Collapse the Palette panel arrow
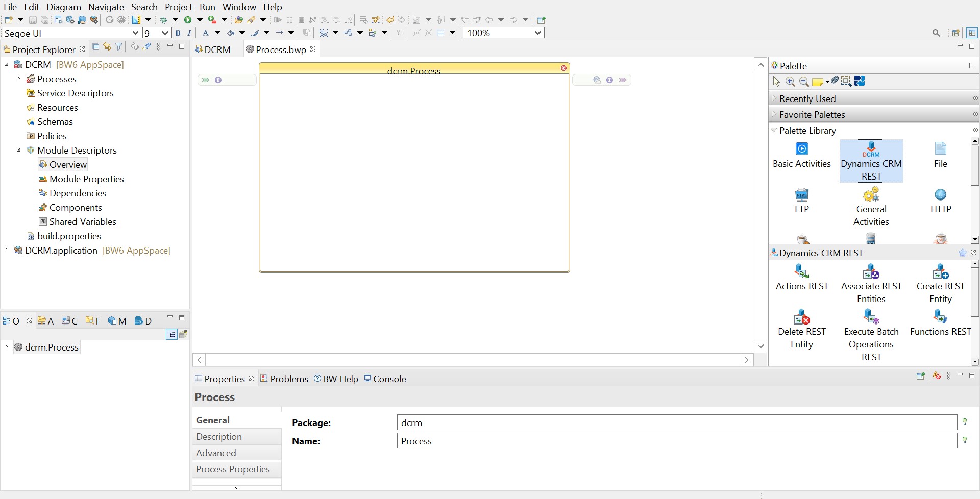Viewport: 980px width, 499px height. tap(970, 66)
